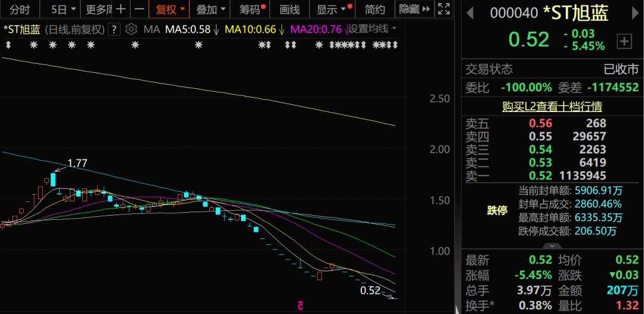Click the 画线 drawing button

coord(289,9)
